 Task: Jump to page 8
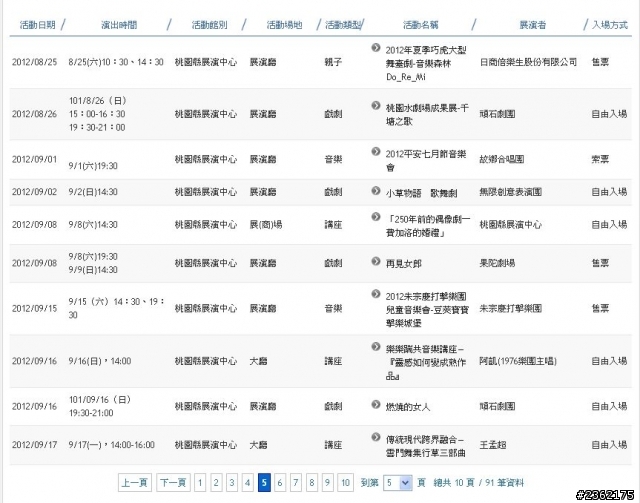[311, 483]
